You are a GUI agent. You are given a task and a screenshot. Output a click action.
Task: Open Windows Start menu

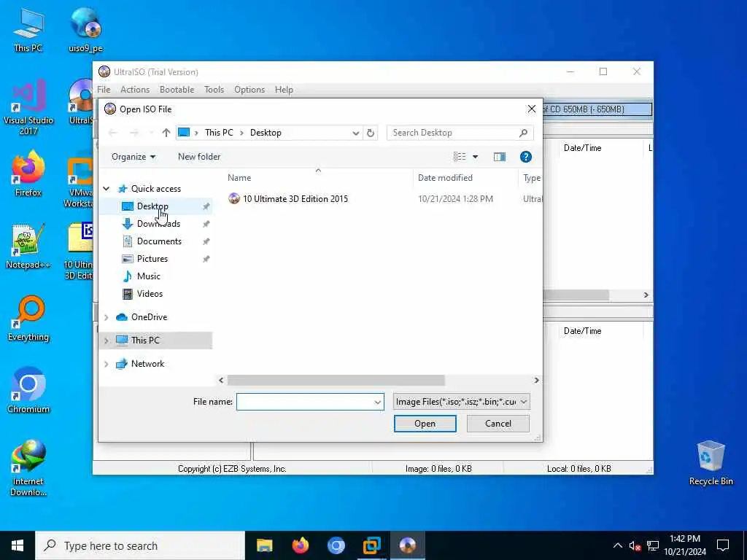[18, 545]
